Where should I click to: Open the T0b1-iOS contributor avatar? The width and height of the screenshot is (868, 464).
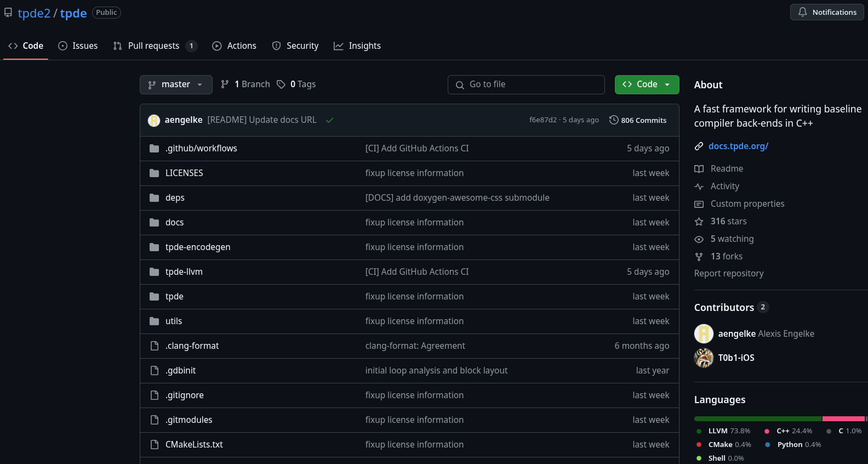704,358
